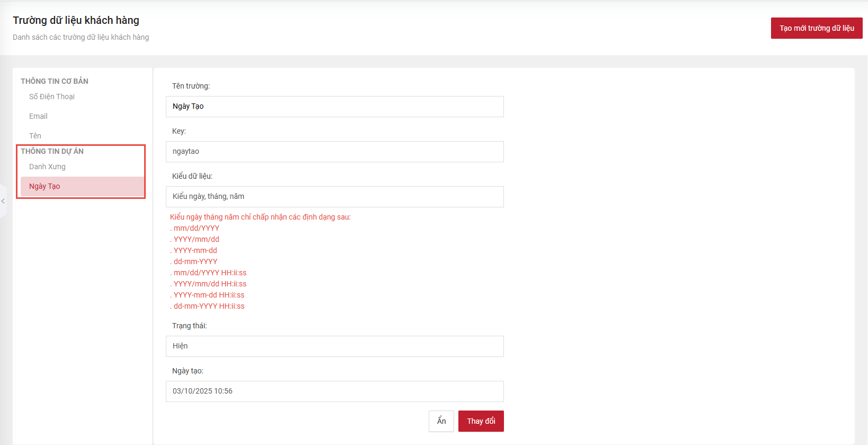The height and width of the screenshot is (445, 868).
Task: Click the 'Tạo mới trường dữ liệu' button
Action: (x=816, y=28)
